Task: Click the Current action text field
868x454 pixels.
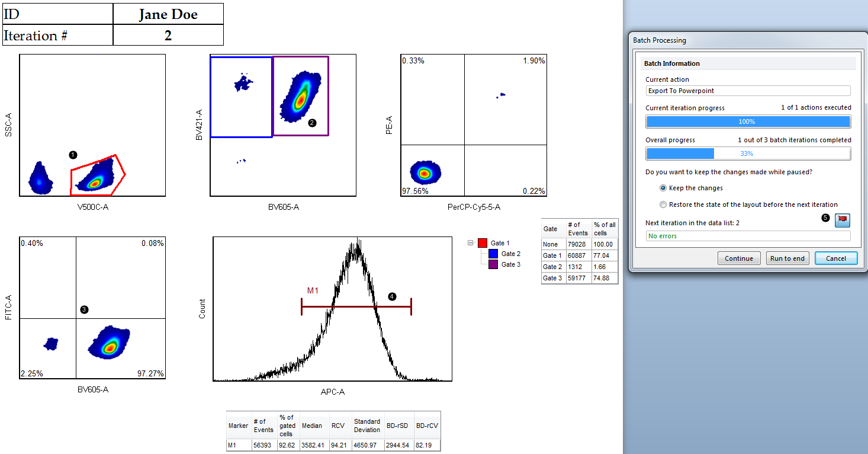Action: point(748,91)
